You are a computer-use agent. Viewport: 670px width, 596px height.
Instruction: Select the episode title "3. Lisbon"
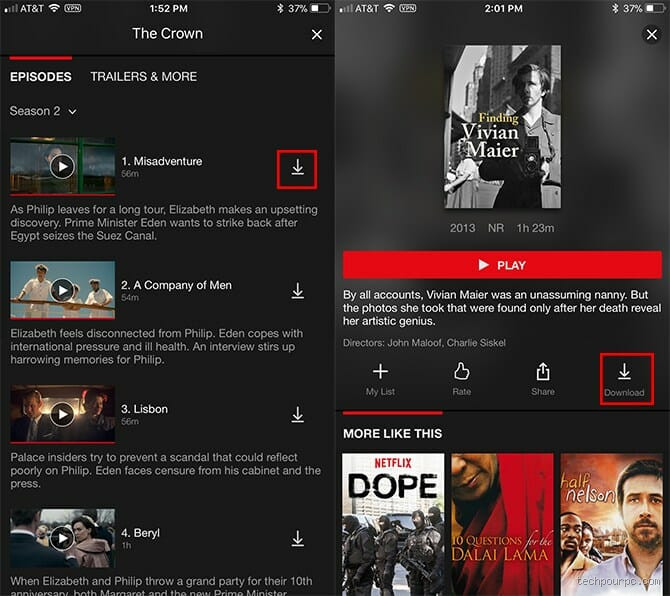(x=144, y=409)
